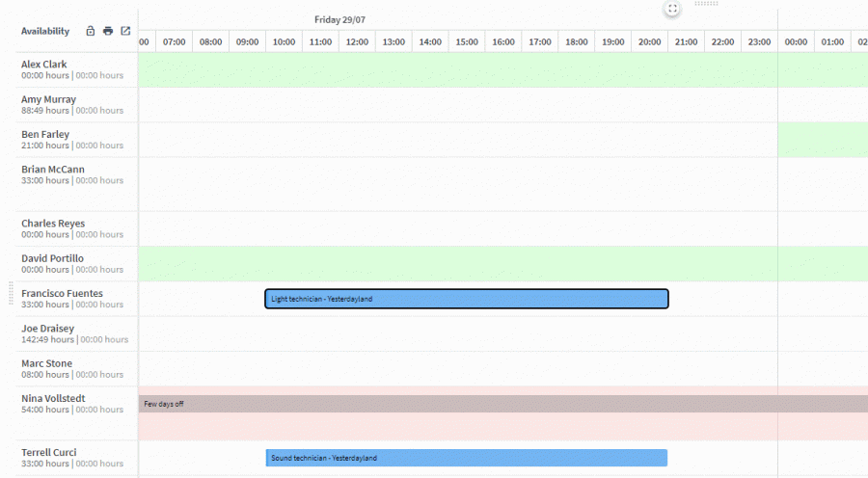
Task: Print the availability schedule
Action: point(108,31)
